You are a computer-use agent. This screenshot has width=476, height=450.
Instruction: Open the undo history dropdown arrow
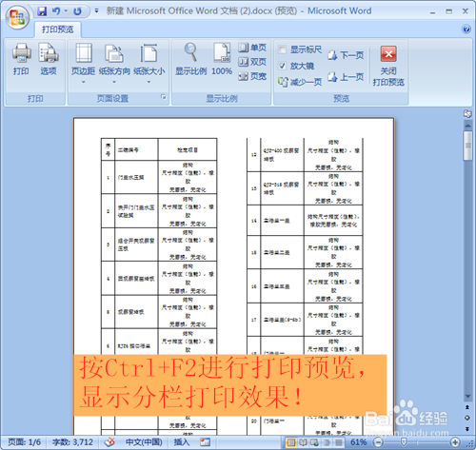coord(66,11)
